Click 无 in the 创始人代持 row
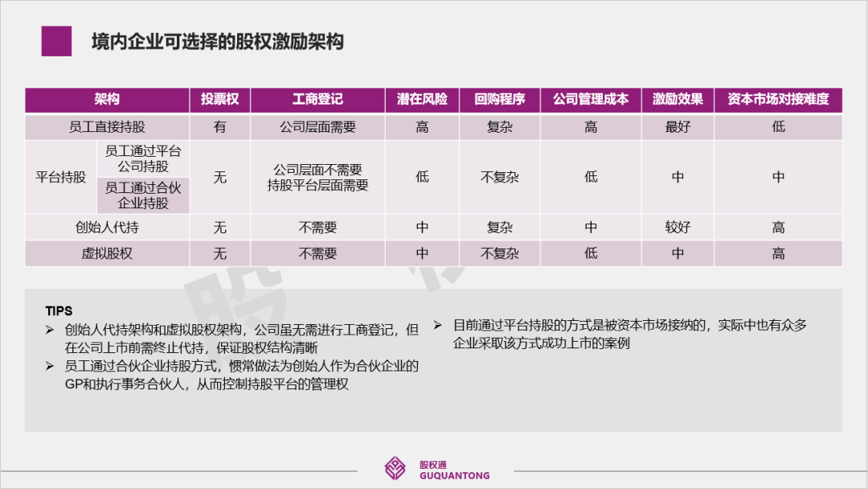Viewport: 868px width, 489px height. pyautogui.click(x=219, y=228)
